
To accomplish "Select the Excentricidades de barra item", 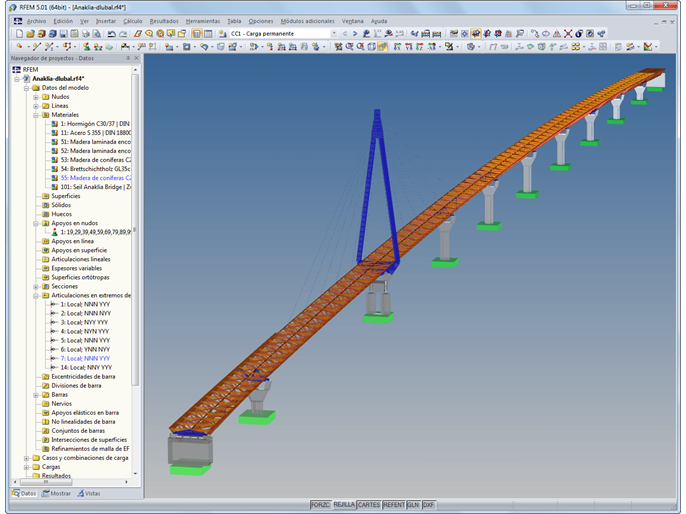I will (83, 377).
